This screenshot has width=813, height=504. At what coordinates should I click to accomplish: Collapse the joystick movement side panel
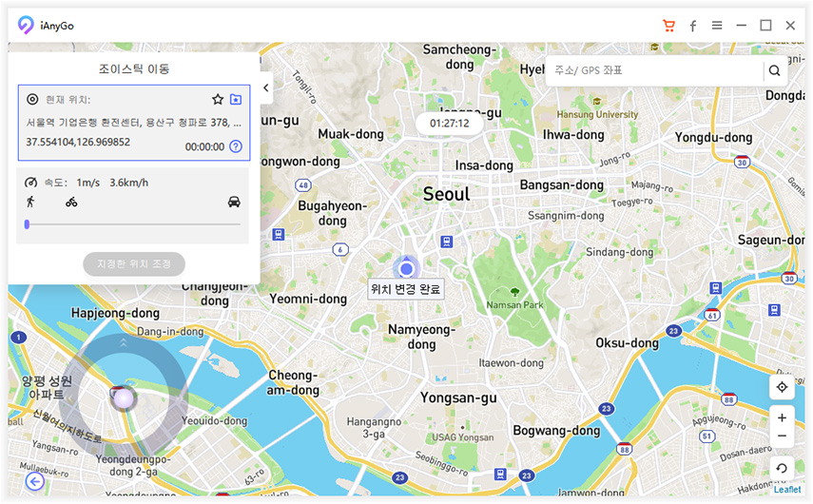[x=266, y=88]
